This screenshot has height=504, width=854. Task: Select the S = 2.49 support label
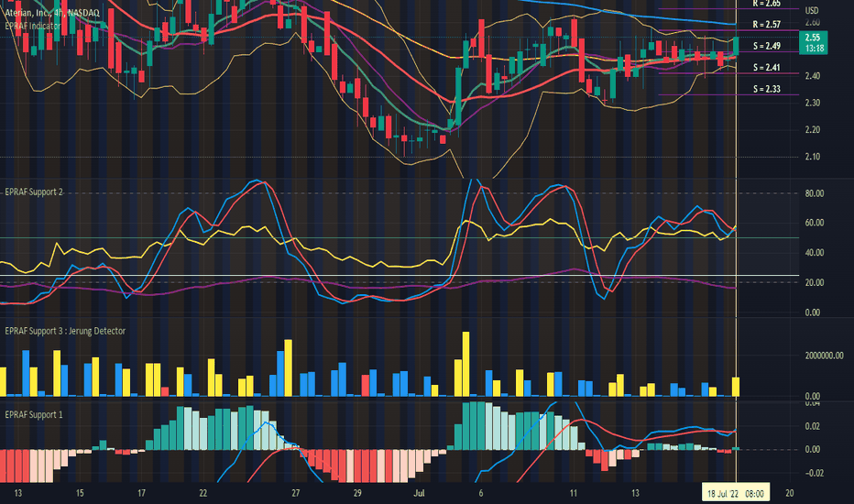766,46
